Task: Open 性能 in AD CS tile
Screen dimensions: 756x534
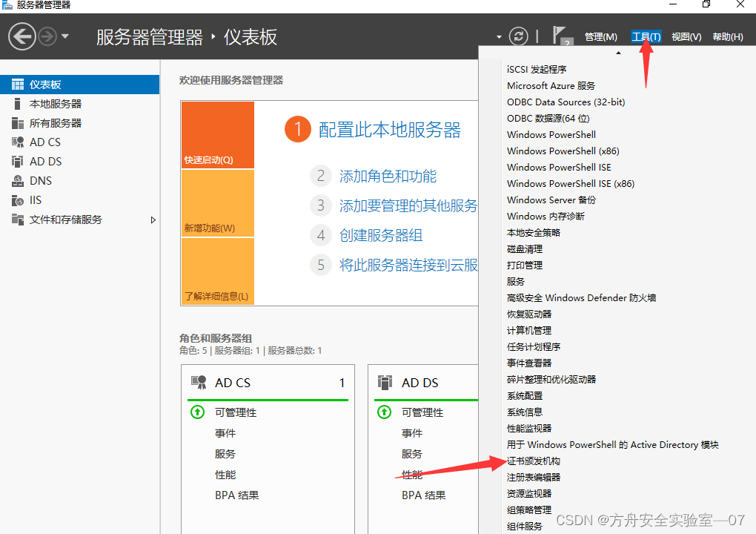Action: point(225,475)
